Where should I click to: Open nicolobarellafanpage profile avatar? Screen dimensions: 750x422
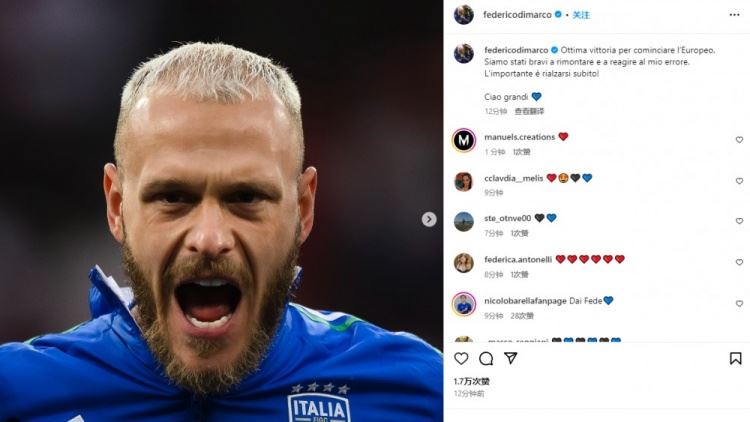click(463, 304)
